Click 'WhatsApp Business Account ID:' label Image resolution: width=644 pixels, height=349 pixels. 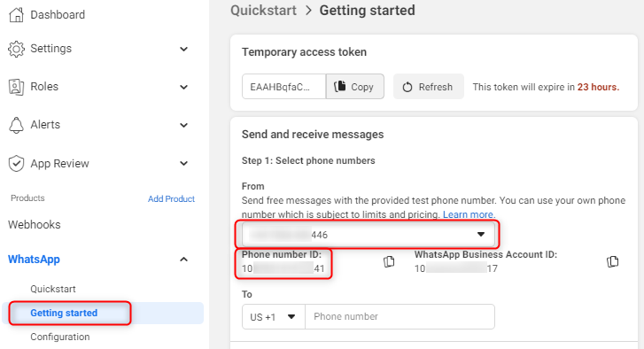[485, 254]
